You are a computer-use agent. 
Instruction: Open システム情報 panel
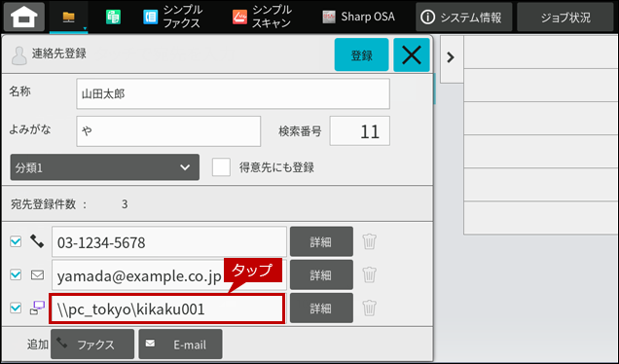[464, 17]
